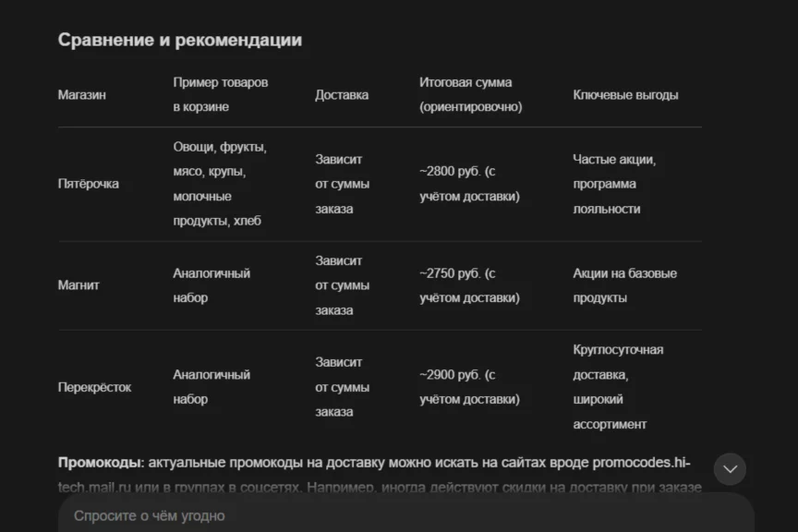Select the "Магнит" store cell
The image size is (798, 532).
click(x=79, y=285)
